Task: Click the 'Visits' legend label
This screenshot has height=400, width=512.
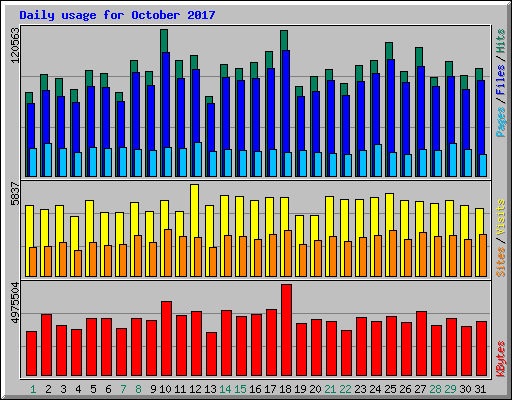Action: coord(501,217)
